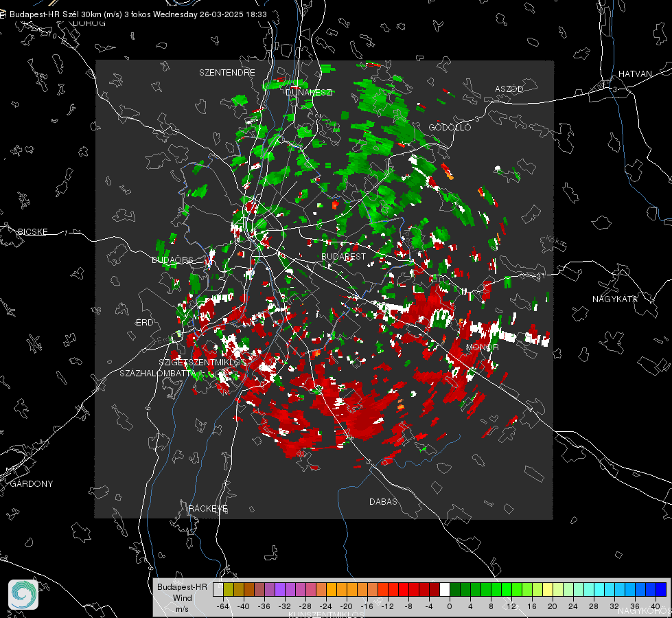The width and height of the screenshot is (672, 618).
Task: Select the white zero-velocity legend swatch
Action: (445, 589)
